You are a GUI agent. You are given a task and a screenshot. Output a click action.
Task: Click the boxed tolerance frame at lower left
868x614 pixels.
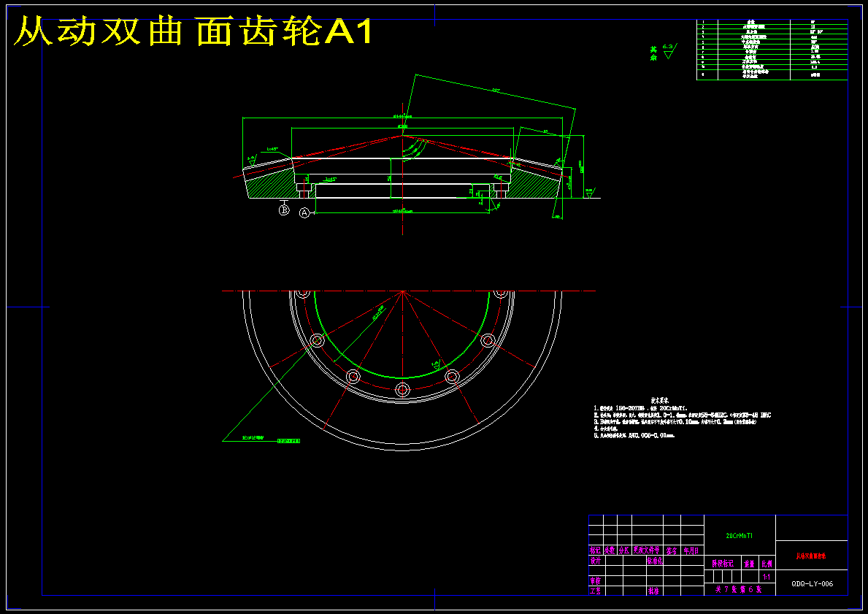point(288,441)
